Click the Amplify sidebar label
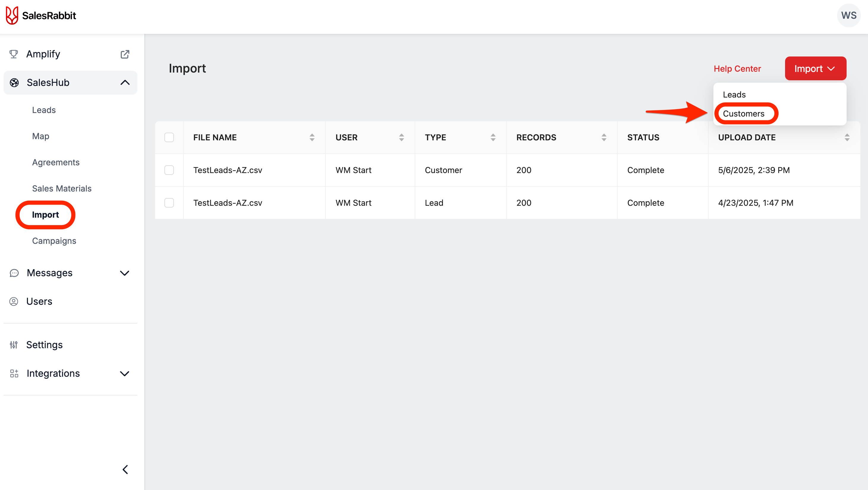This screenshot has height=490, width=868. (43, 54)
